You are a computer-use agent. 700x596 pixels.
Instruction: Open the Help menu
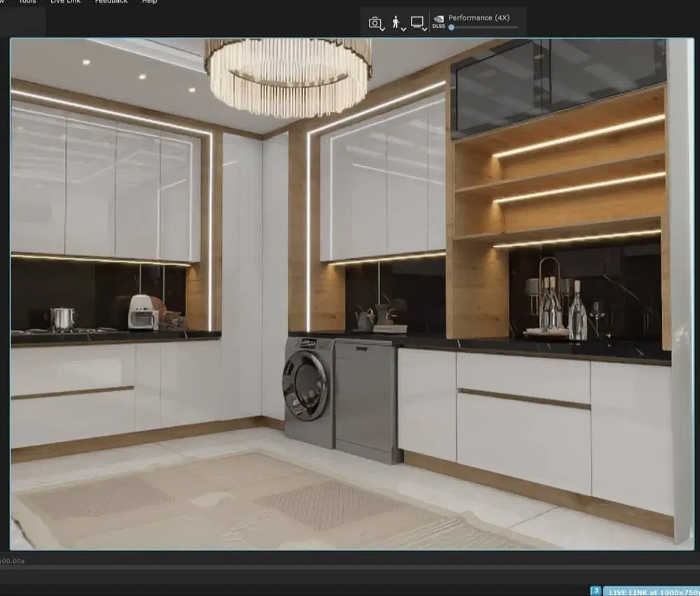(x=149, y=2)
